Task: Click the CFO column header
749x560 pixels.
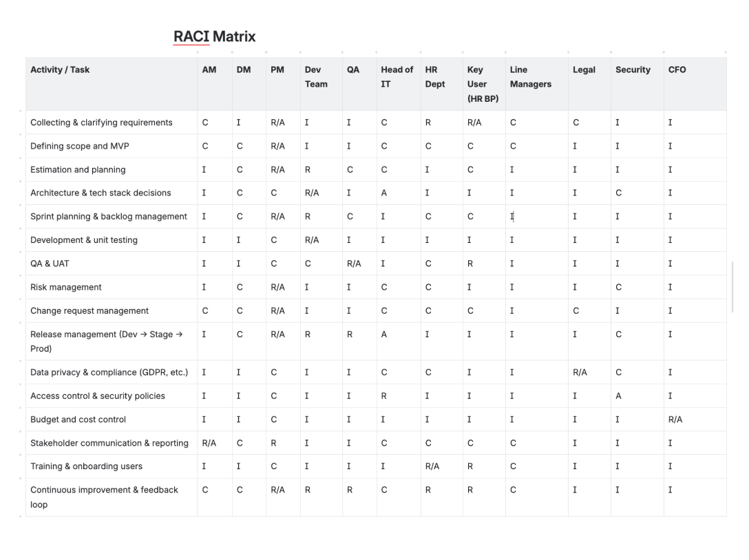Action: click(677, 69)
